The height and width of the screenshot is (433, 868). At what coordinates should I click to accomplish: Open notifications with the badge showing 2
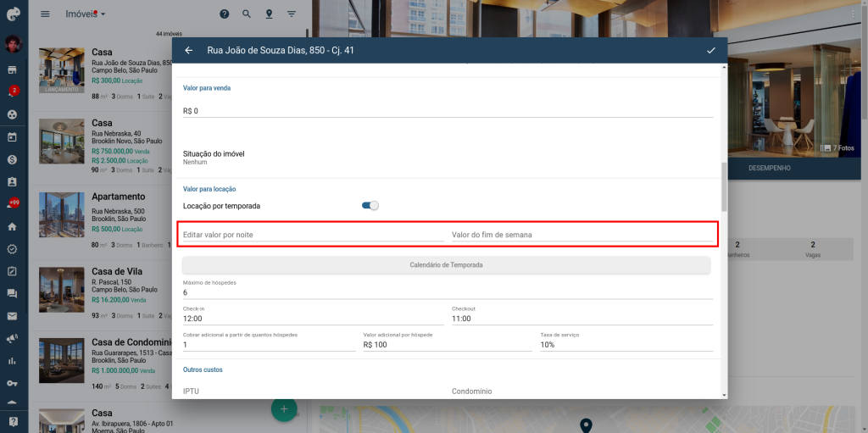tap(13, 92)
